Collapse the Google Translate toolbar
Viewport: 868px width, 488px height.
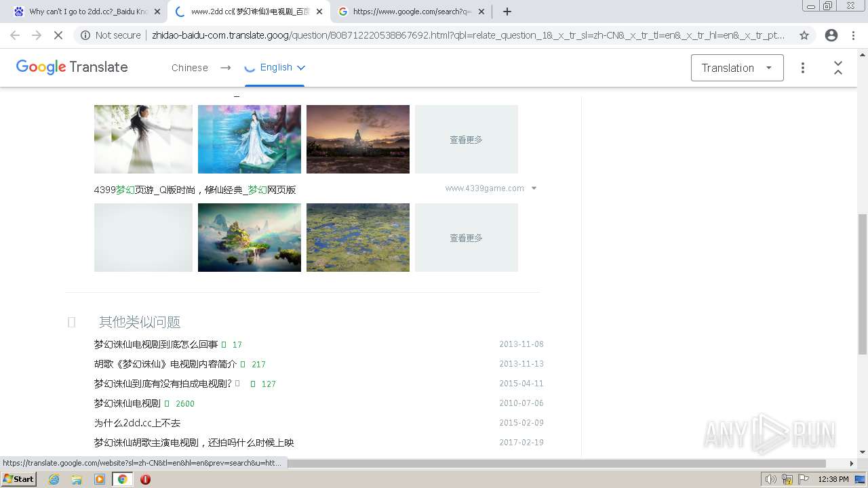point(838,68)
